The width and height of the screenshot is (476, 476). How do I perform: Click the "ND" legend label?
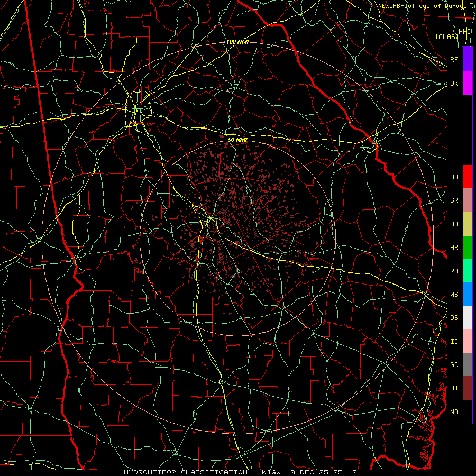(454, 412)
